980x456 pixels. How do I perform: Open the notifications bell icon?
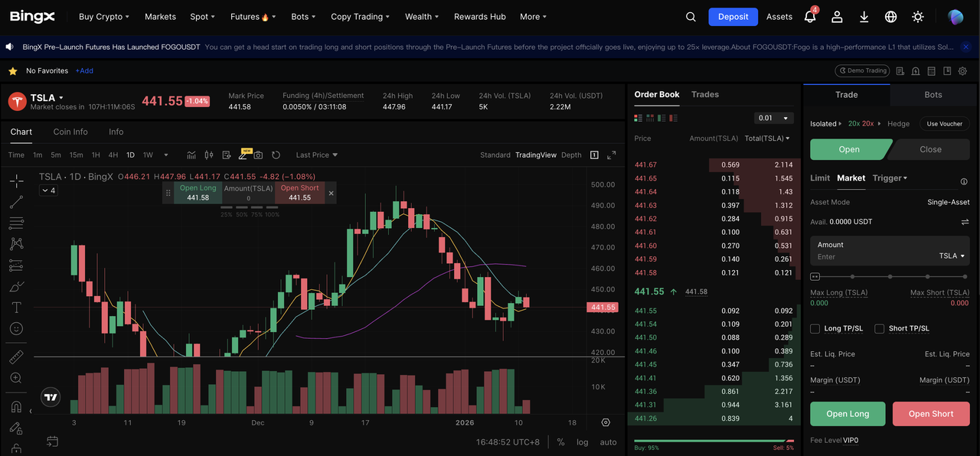(809, 17)
